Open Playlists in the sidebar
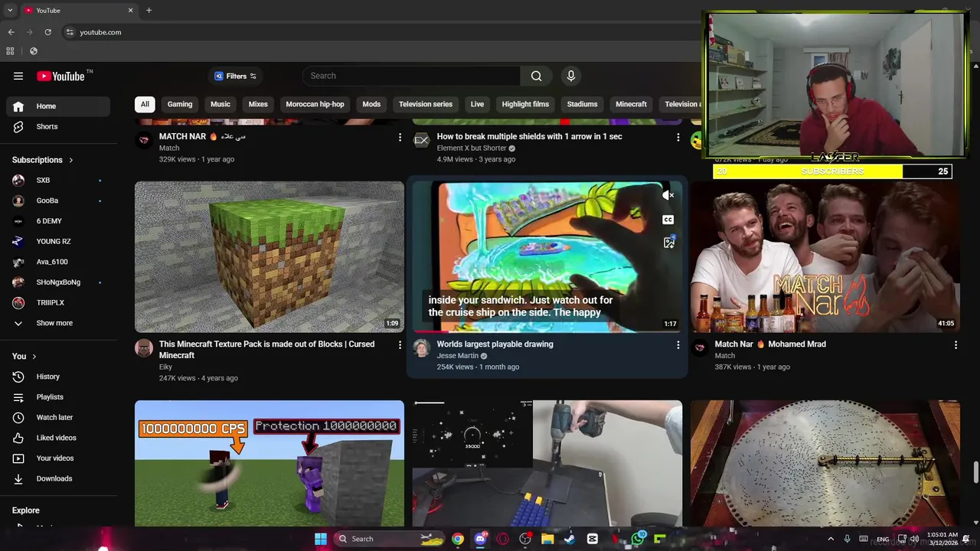The image size is (980, 551). (x=58, y=396)
